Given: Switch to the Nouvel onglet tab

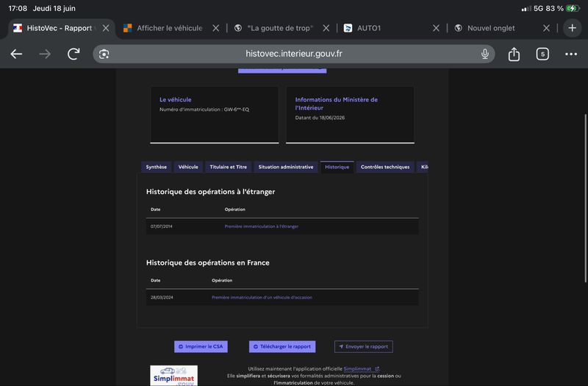Looking at the screenshot, I should (491, 28).
